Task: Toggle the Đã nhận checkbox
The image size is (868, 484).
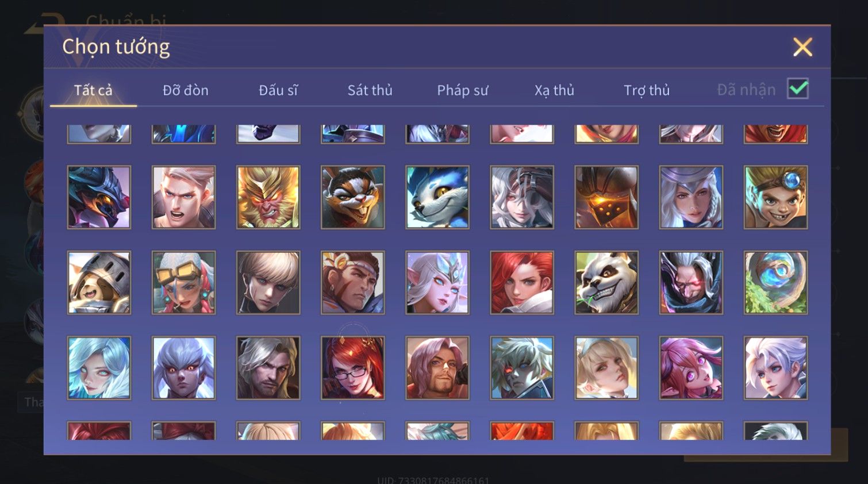Action: tap(798, 89)
